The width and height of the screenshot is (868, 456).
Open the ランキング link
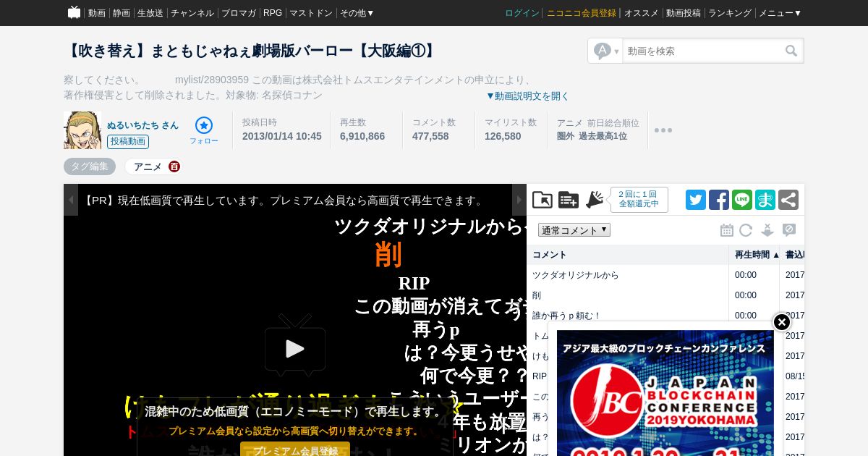click(730, 13)
